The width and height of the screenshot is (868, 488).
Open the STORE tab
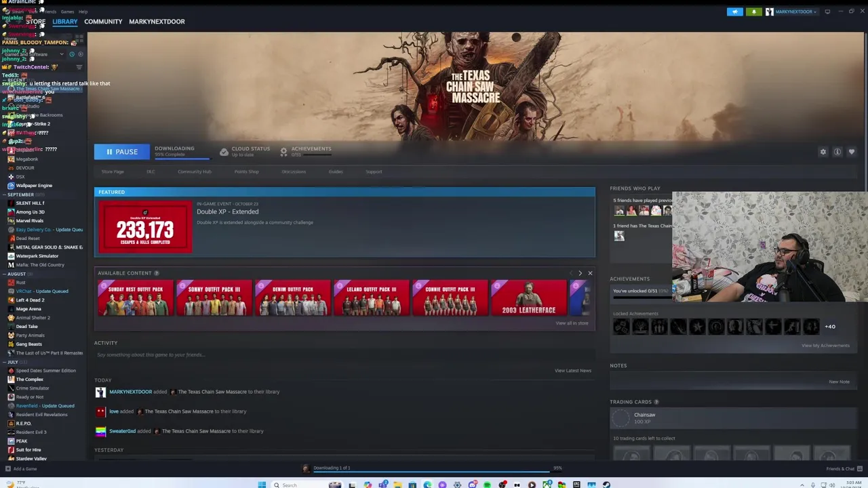(x=36, y=22)
